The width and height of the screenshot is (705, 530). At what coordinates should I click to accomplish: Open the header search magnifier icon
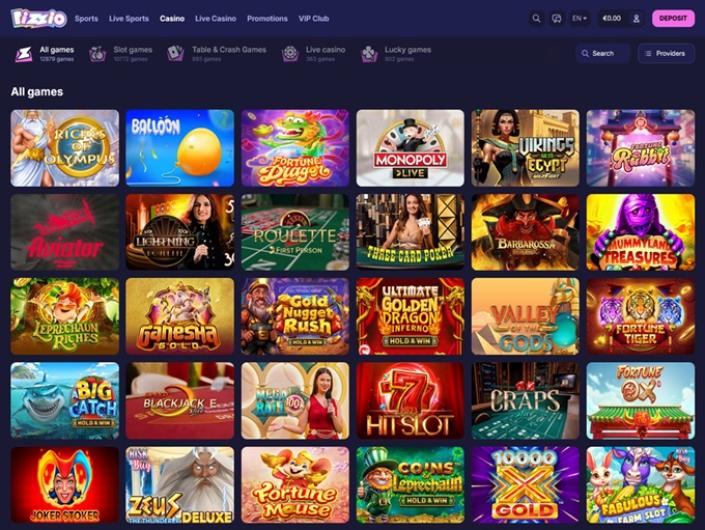tap(536, 18)
